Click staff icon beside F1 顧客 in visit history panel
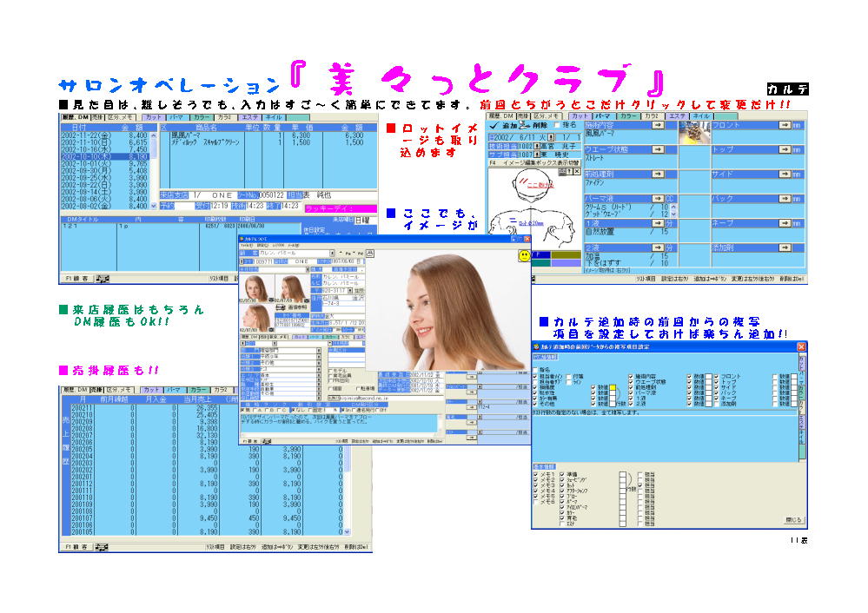The image size is (868, 613). [x=102, y=279]
